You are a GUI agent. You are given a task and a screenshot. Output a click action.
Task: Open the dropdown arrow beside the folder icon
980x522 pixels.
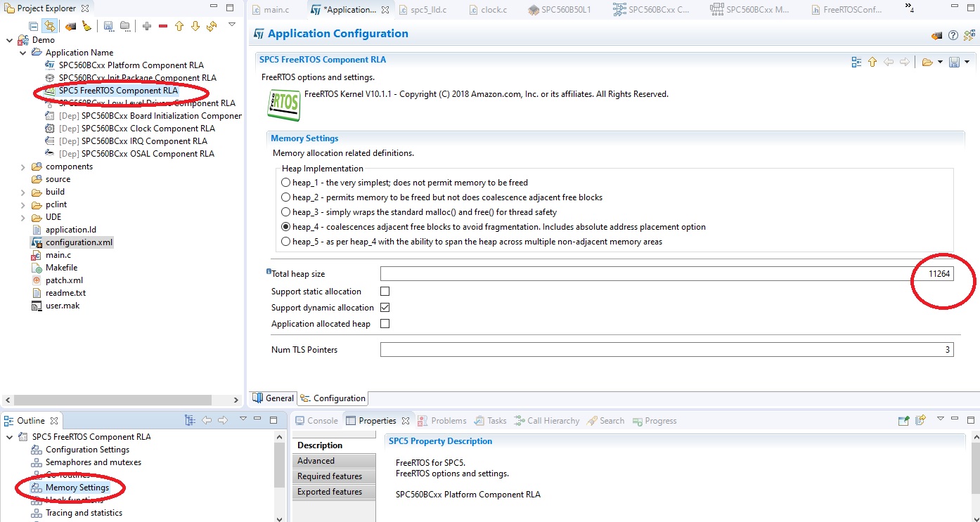click(x=940, y=63)
